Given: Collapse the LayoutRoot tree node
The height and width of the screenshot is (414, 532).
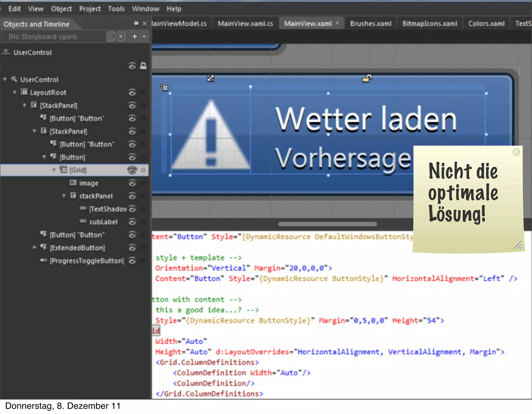Looking at the screenshot, I should click(x=15, y=92).
